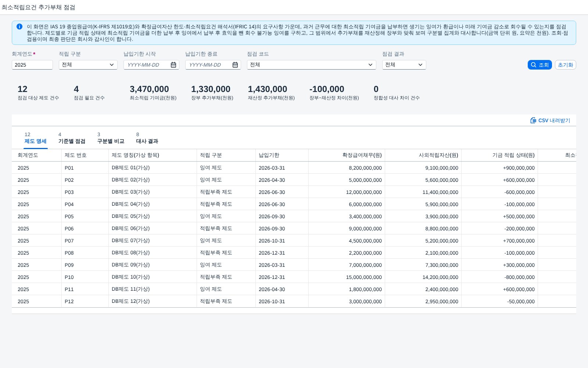Click the 적립 구분 column header
This screenshot has height=368, width=588.
(x=226, y=155)
